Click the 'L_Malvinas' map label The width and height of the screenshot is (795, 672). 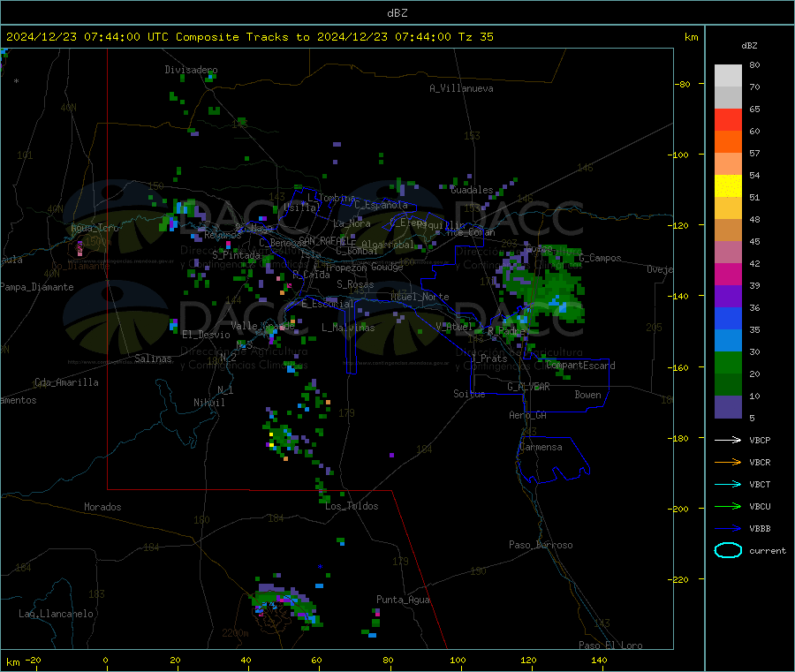(348, 328)
